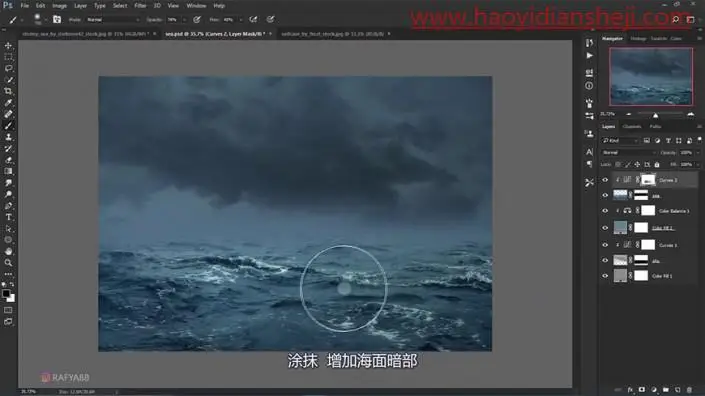
Task: Click the foreground color swatch
Action: [x=6, y=294]
